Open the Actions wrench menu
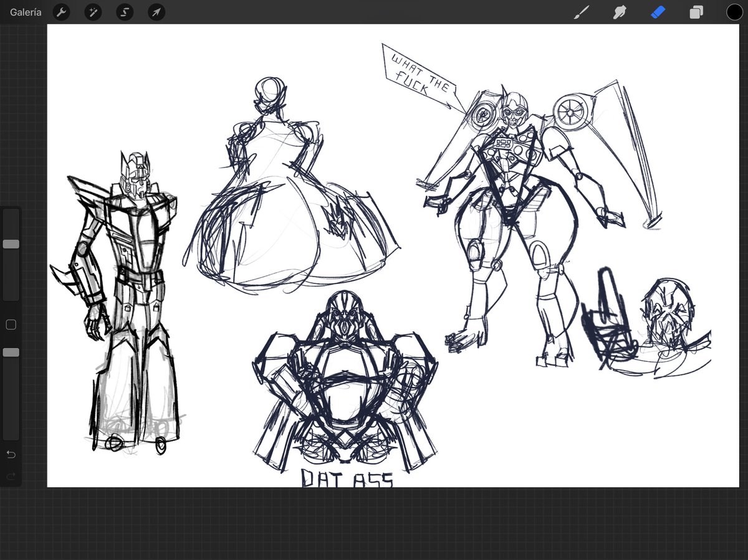748x560 pixels. pos(61,12)
